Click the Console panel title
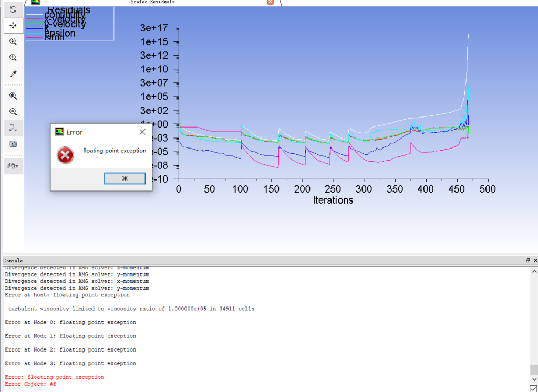The height and width of the screenshot is (392, 538). (x=13, y=261)
